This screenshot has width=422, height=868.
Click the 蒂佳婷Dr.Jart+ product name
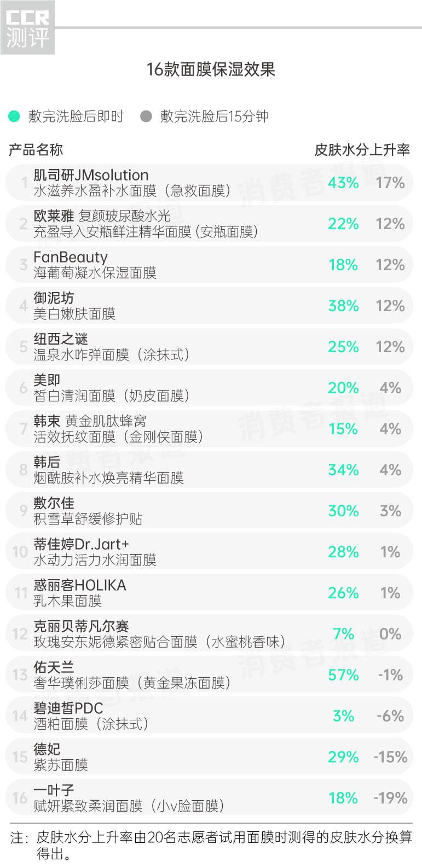(81, 545)
